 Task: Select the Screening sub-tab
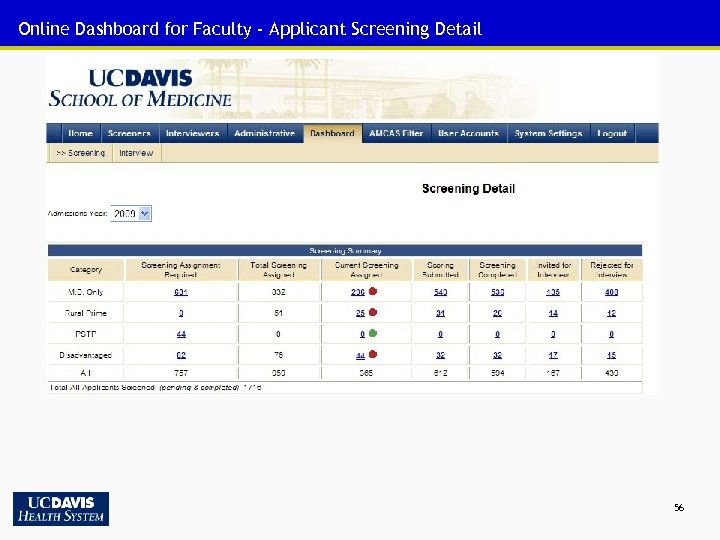tap(80, 153)
